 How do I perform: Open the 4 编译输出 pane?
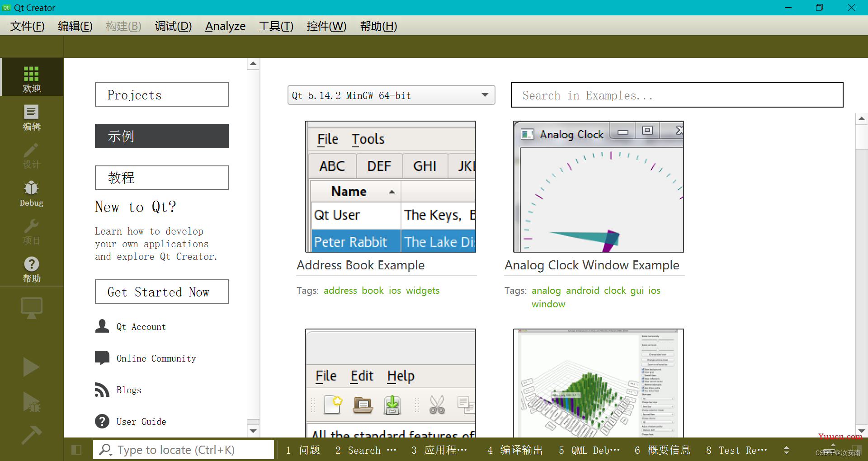point(515,450)
